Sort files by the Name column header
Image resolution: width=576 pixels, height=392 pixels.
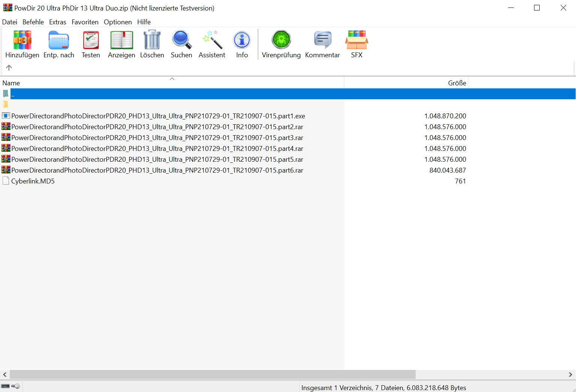[x=11, y=83]
